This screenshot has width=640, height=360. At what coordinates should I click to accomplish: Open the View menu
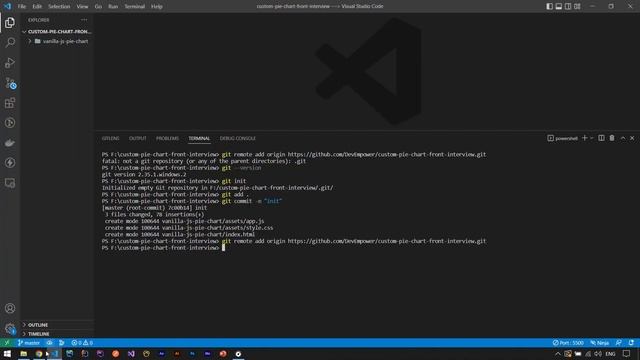(82, 7)
